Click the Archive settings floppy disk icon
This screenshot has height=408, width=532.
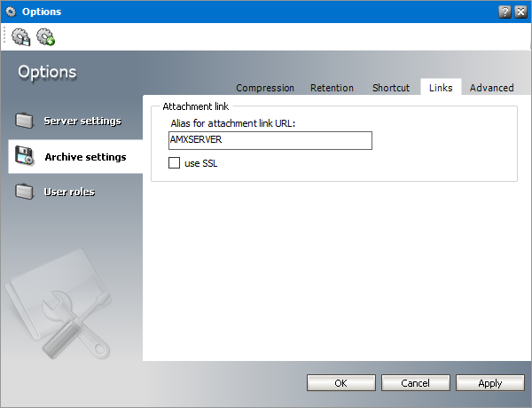[24, 156]
